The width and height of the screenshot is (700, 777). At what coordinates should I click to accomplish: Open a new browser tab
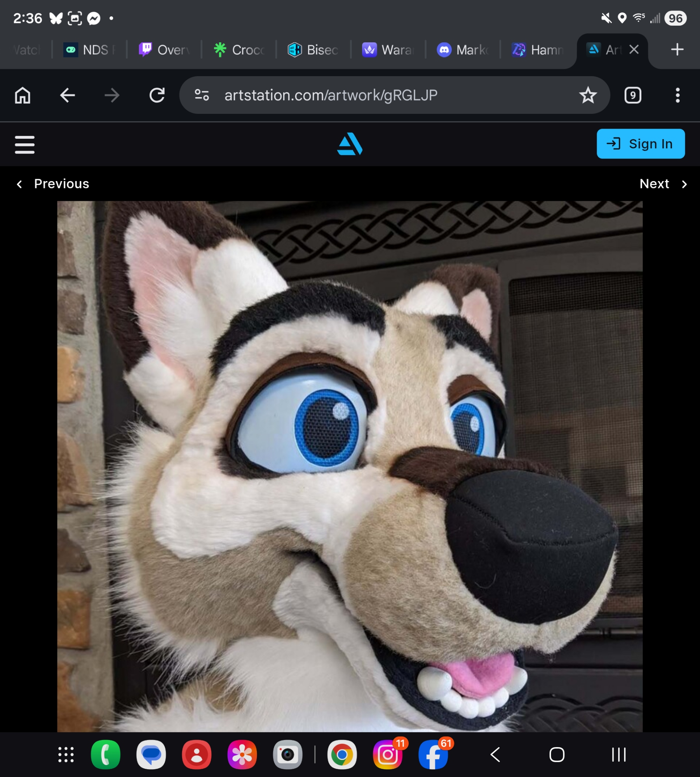tap(677, 50)
